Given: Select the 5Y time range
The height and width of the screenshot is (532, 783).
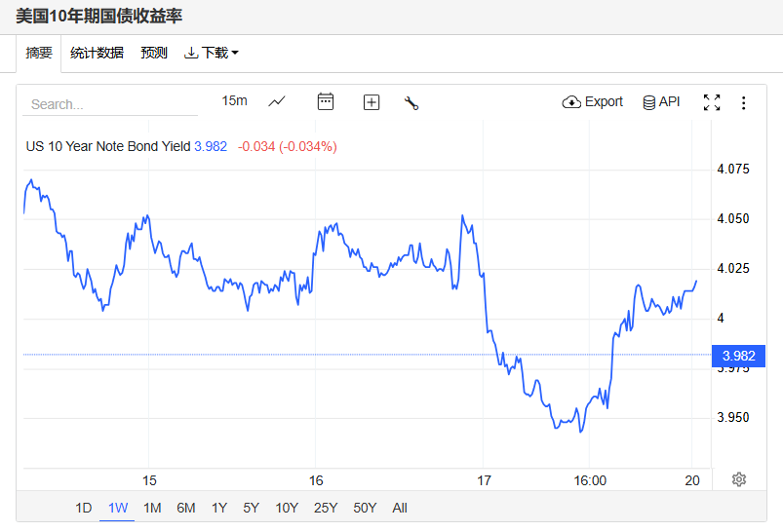Looking at the screenshot, I should pyautogui.click(x=252, y=508).
